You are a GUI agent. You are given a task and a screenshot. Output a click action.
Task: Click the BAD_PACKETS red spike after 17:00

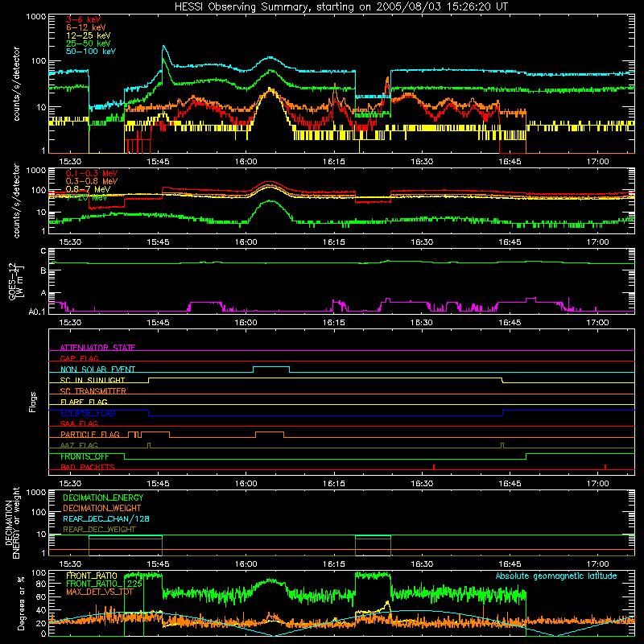click(605, 467)
